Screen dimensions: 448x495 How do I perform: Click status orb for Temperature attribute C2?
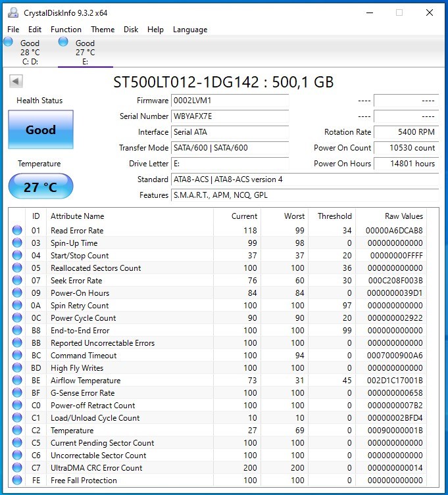coord(17,430)
